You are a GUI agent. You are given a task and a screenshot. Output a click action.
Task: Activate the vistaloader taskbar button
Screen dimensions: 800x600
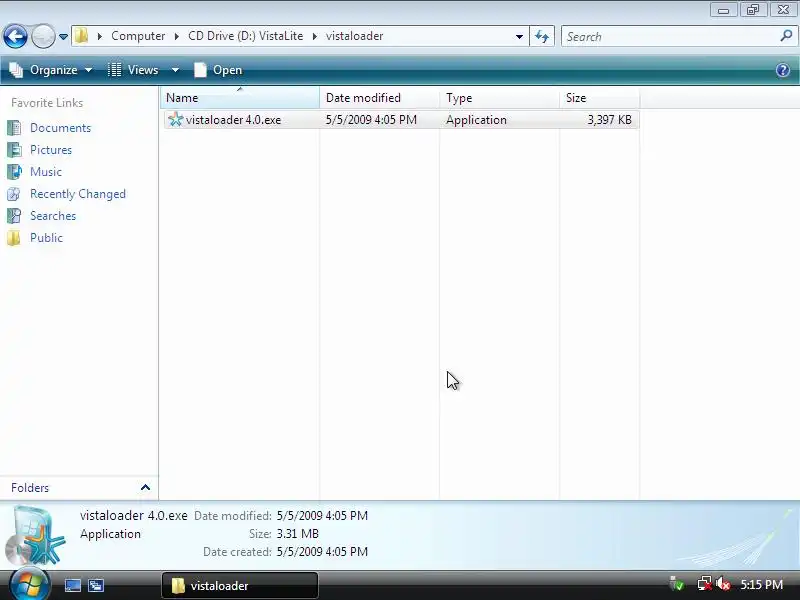(240, 585)
